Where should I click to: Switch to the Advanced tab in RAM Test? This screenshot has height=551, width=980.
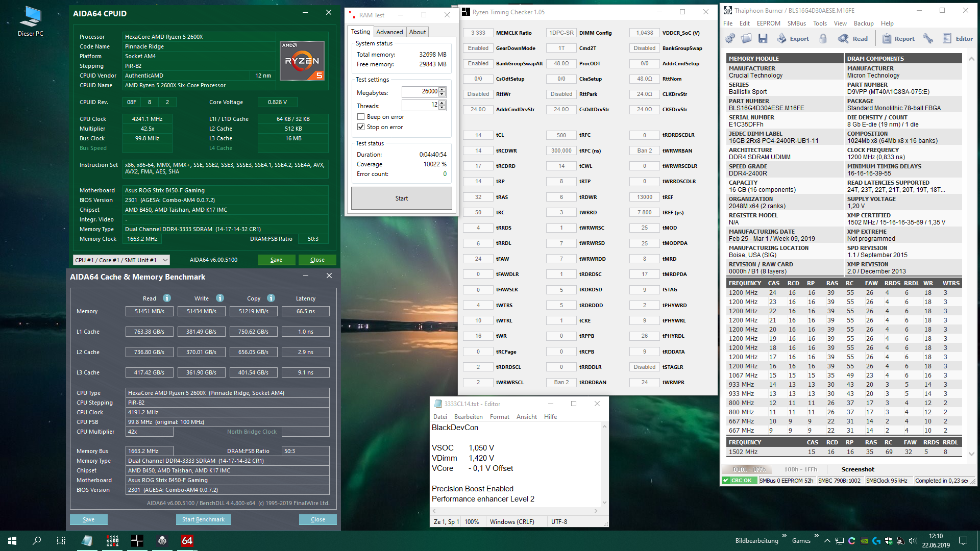[x=389, y=32]
